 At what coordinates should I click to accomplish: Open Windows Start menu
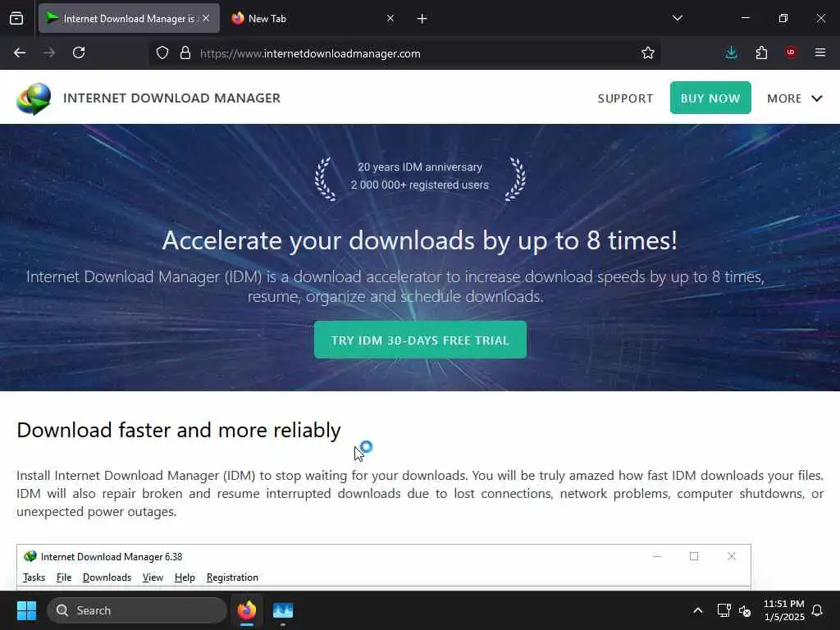pyautogui.click(x=26, y=610)
